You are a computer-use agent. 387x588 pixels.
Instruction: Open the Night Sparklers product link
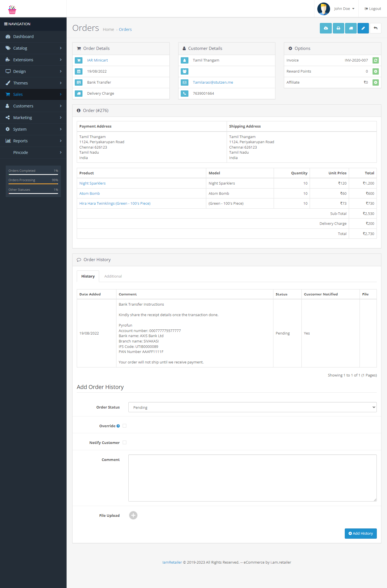tap(92, 183)
